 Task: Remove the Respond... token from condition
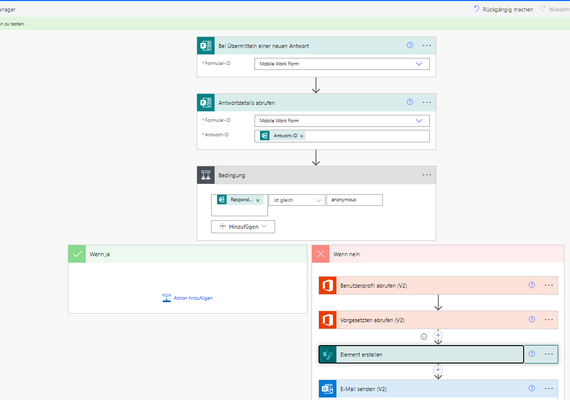click(x=258, y=200)
